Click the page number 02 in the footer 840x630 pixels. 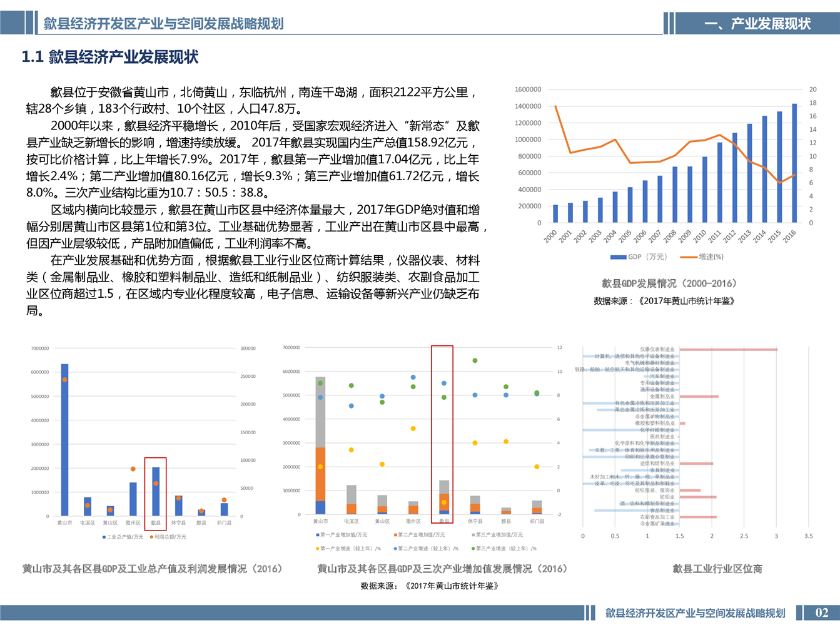click(821, 612)
